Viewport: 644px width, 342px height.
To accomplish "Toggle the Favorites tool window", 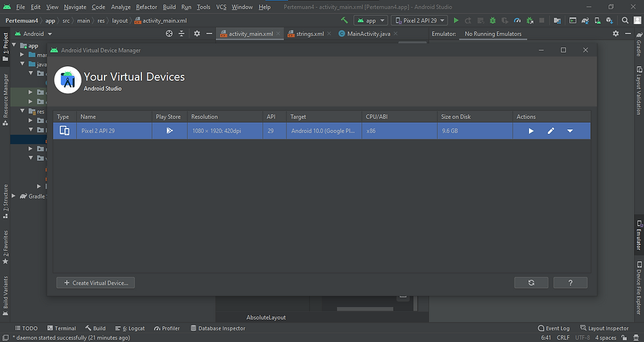I will [5, 247].
